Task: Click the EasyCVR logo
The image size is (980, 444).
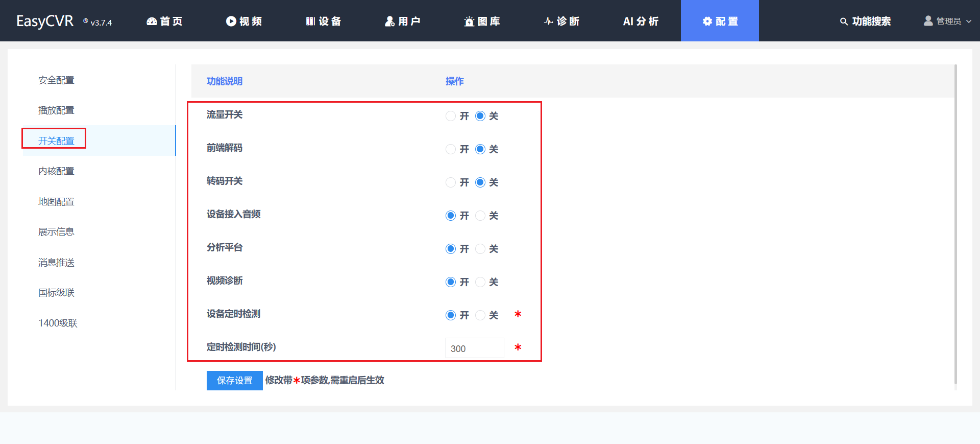Action: tap(45, 21)
